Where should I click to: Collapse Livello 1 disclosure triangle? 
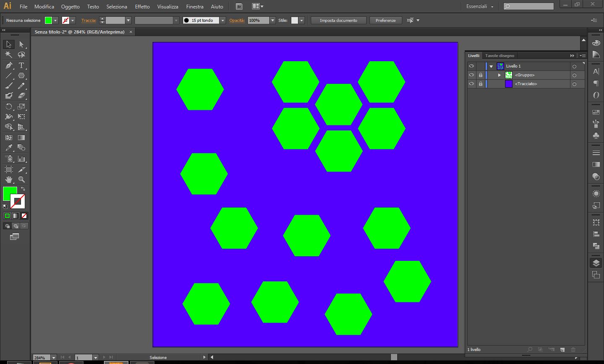tap(491, 66)
